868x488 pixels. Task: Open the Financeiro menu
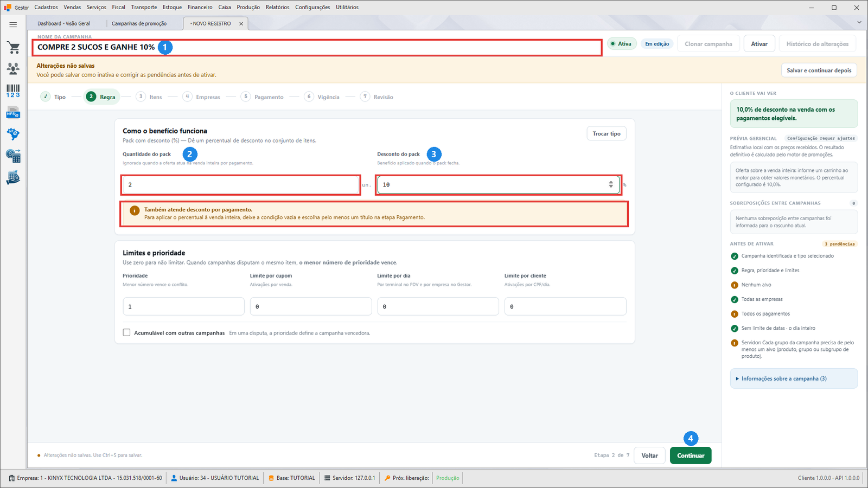tap(200, 7)
